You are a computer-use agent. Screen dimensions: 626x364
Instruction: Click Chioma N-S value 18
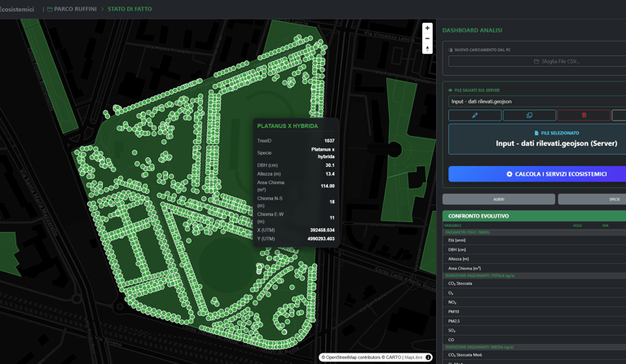coord(332,202)
